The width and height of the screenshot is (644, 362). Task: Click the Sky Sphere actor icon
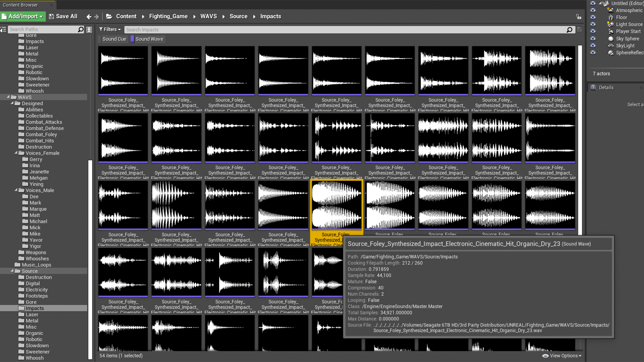[x=611, y=39]
